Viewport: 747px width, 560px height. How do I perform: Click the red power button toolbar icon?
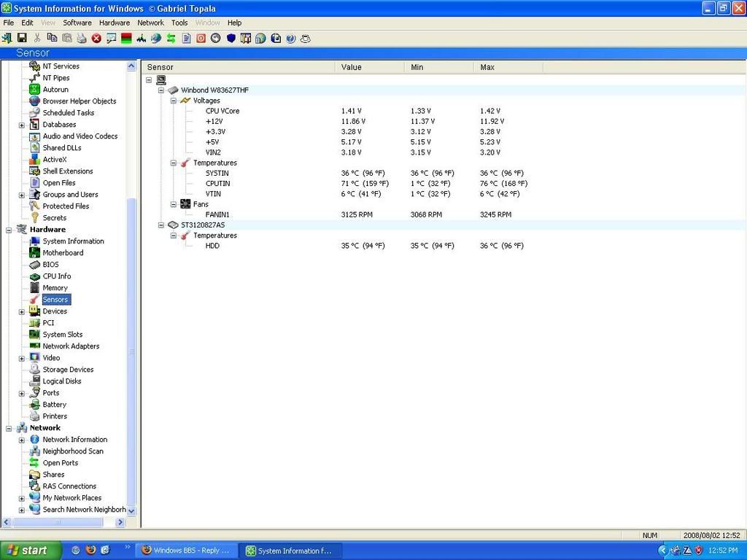[201, 39]
